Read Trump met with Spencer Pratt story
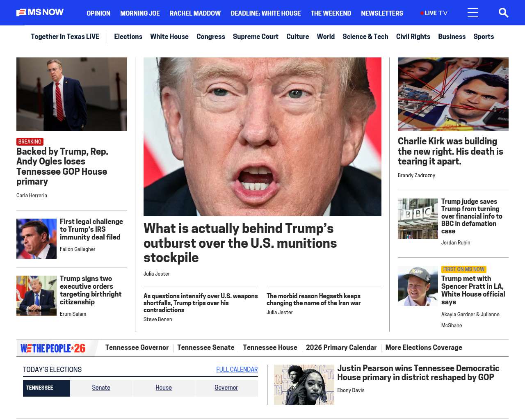Image resolution: width=525 pixels, height=420 pixels. (473, 290)
